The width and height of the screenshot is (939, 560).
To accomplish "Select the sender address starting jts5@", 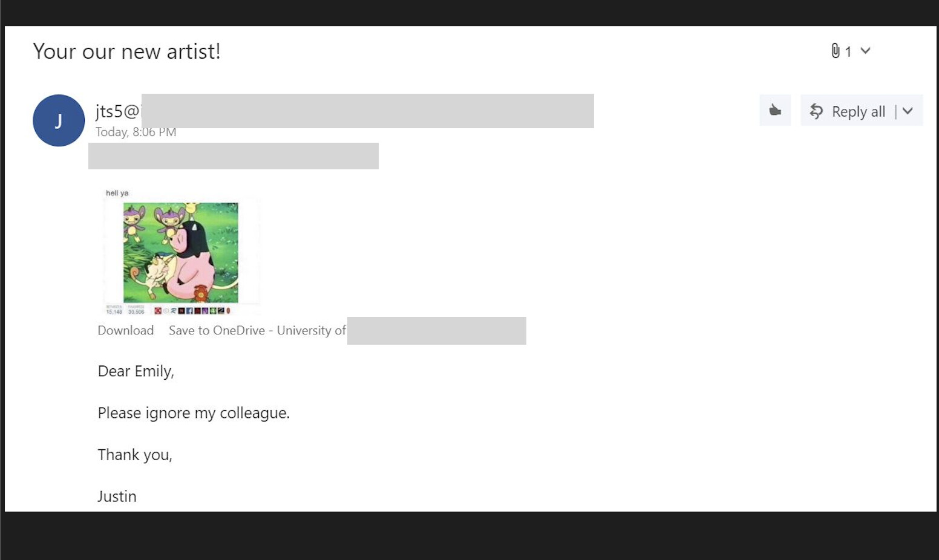I will click(117, 111).
